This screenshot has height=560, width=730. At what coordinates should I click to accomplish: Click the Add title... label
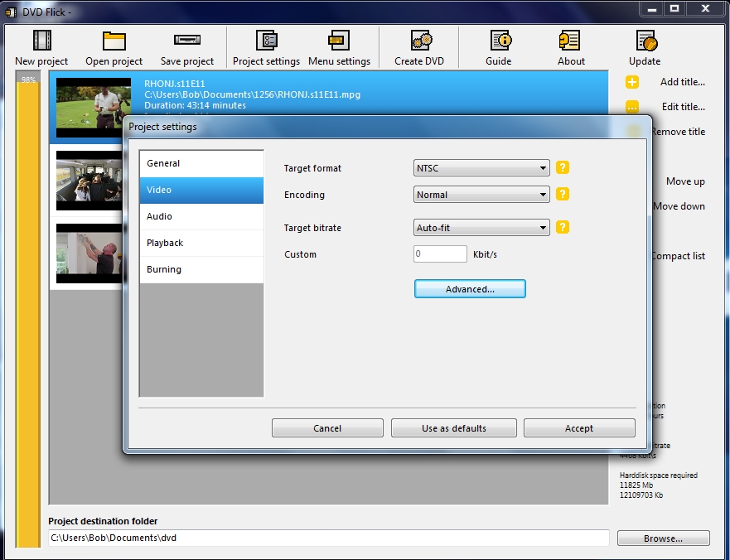(x=683, y=82)
